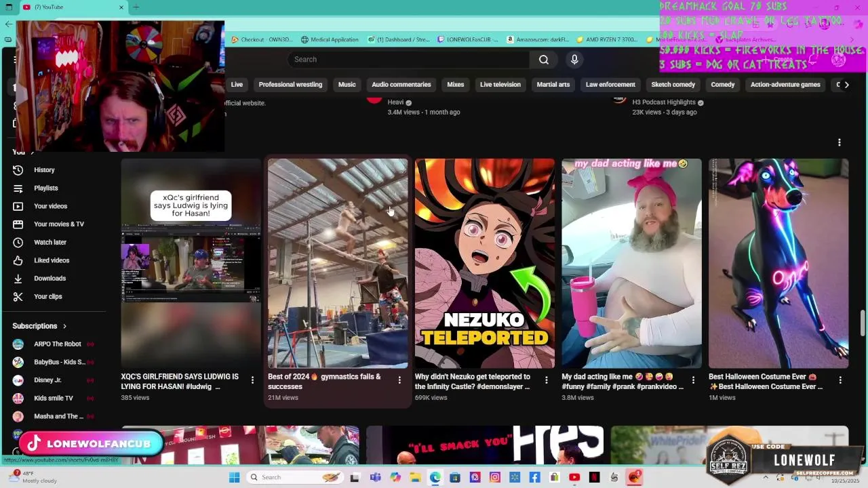Click the search magnifier button
This screenshot has height=488, width=868.
click(544, 60)
